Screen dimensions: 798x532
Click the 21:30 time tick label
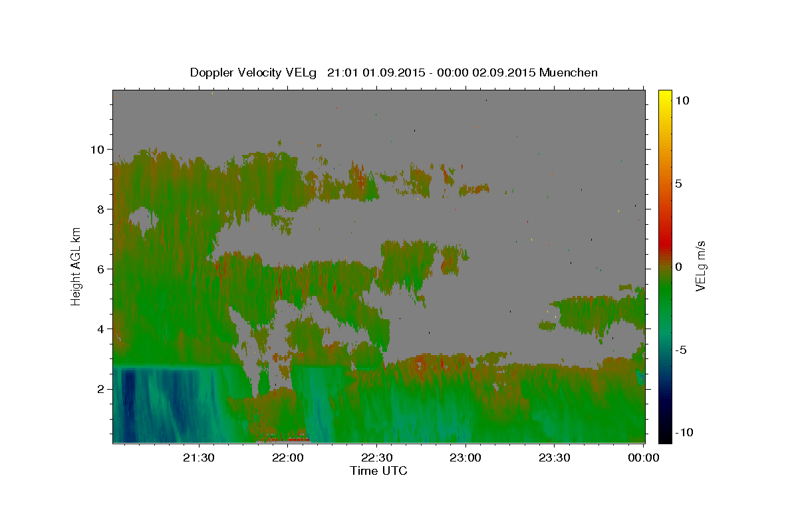[199, 458]
